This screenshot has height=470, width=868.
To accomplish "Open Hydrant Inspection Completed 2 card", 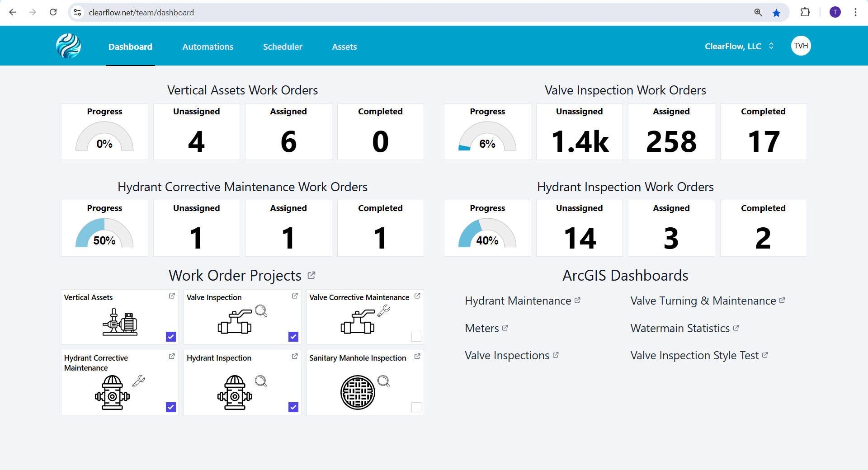I will [763, 228].
